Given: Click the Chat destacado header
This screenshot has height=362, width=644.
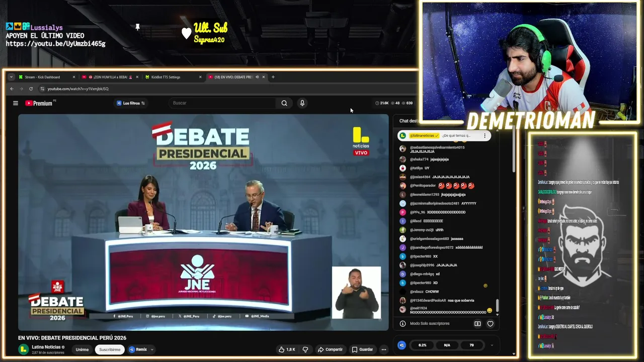Looking at the screenshot, I should pyautogui.click(x=409, y=121).
